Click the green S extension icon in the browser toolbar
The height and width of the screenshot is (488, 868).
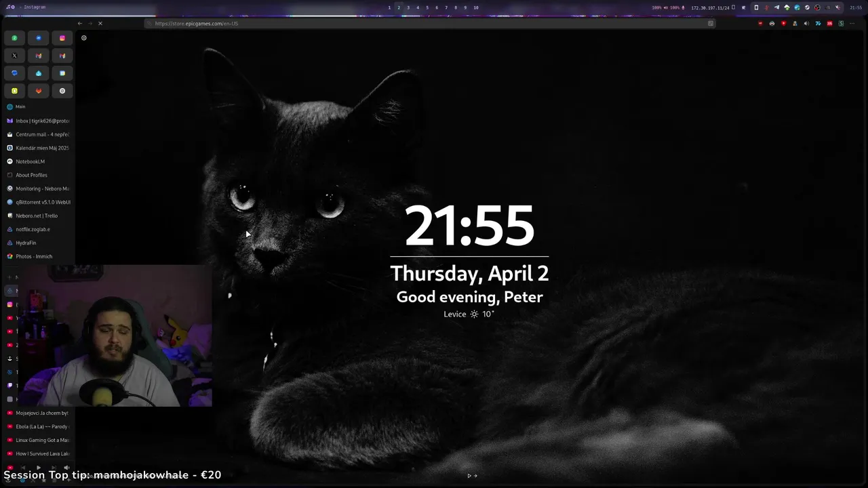click(x=842, y=24)
